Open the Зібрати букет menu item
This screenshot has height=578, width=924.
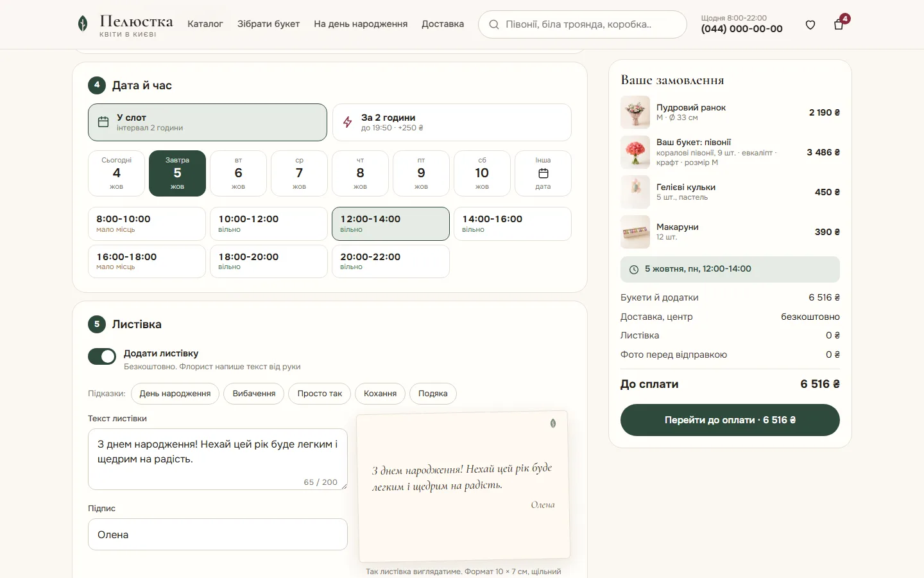pyautogui.click(x=268, y=24)
